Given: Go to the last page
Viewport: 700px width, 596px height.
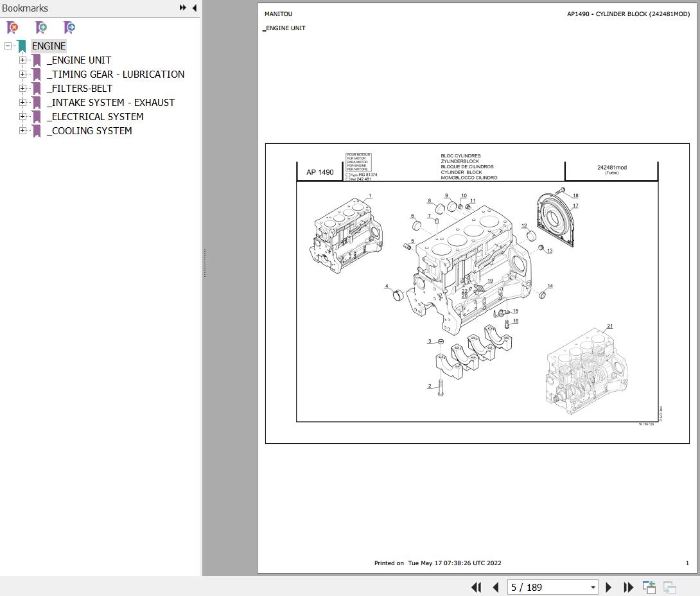Looking at the screenshot, I should click(x=628, y=588).
